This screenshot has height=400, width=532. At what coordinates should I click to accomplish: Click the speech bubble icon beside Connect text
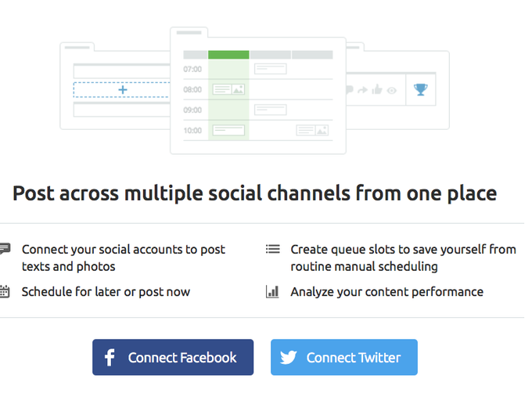(5, 250)
